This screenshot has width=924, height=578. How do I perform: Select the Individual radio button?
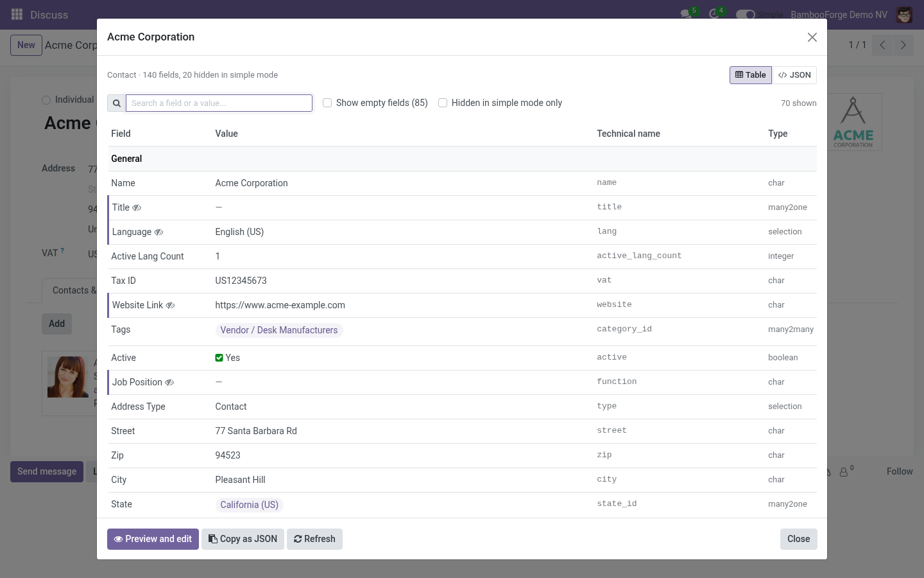[46, 100]
